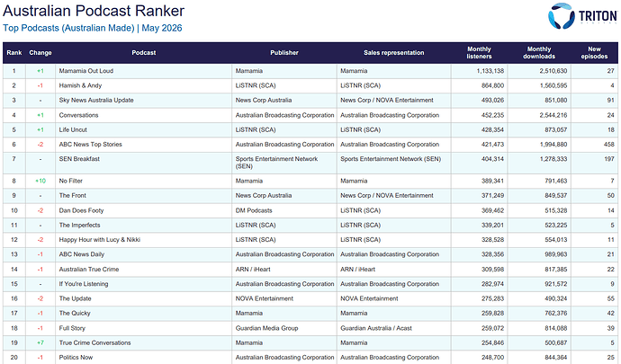This screenshot has height=364, width=621.
Task: Click the 'Australian Podcast Ranker' title
Action: pos(94,11)
